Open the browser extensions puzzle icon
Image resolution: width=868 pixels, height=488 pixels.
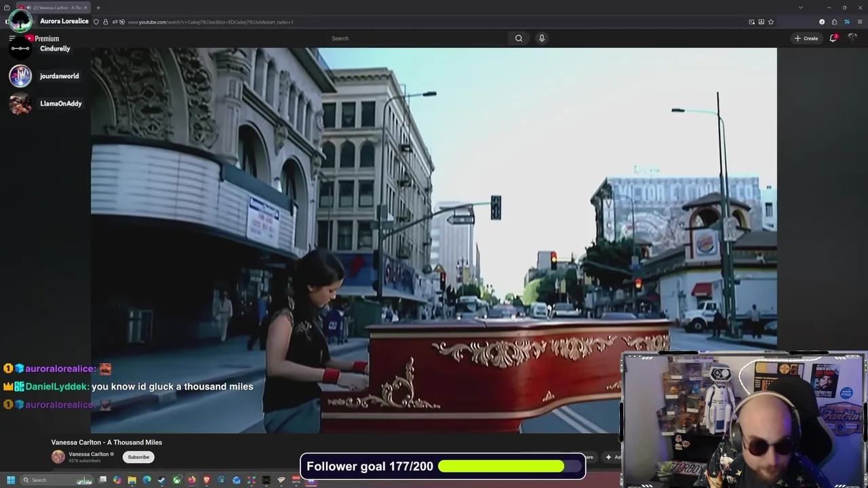coord(834,22)
